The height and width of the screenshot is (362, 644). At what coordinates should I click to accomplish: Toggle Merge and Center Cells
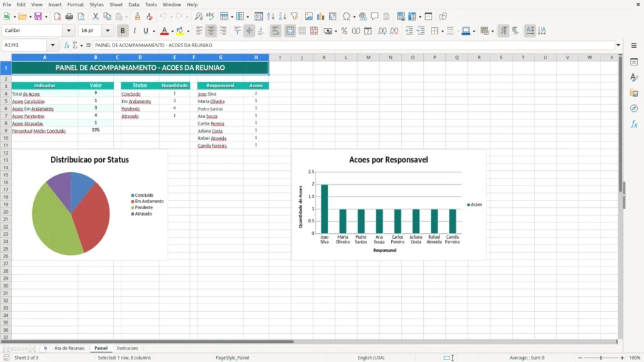(290, 31)
